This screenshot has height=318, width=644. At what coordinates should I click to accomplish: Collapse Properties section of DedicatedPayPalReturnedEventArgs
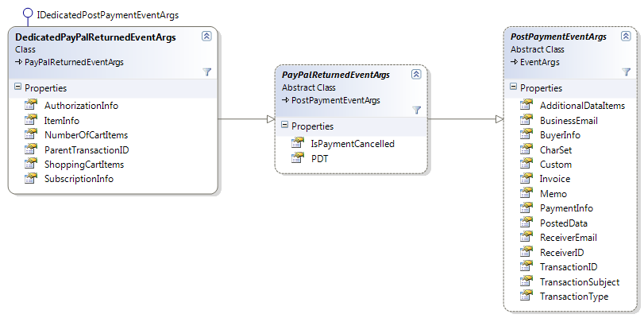pyautogui.click(x=17, y=87)
